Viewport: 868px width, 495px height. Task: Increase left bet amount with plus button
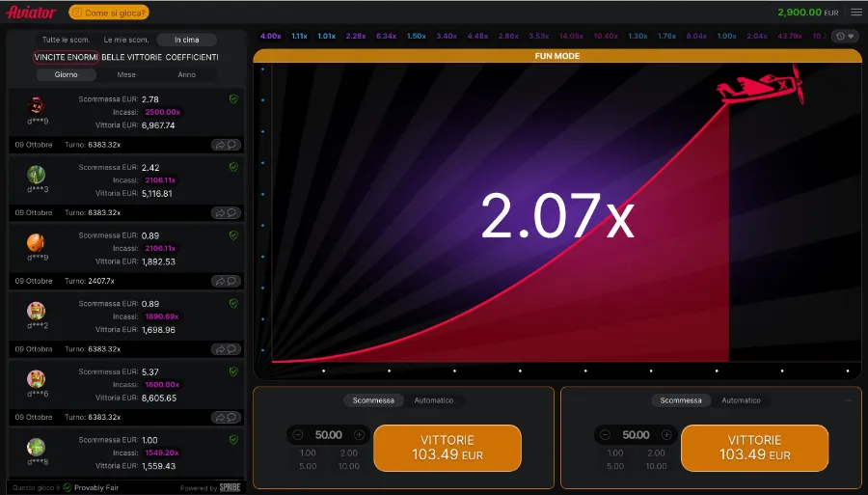coord(359,435)
